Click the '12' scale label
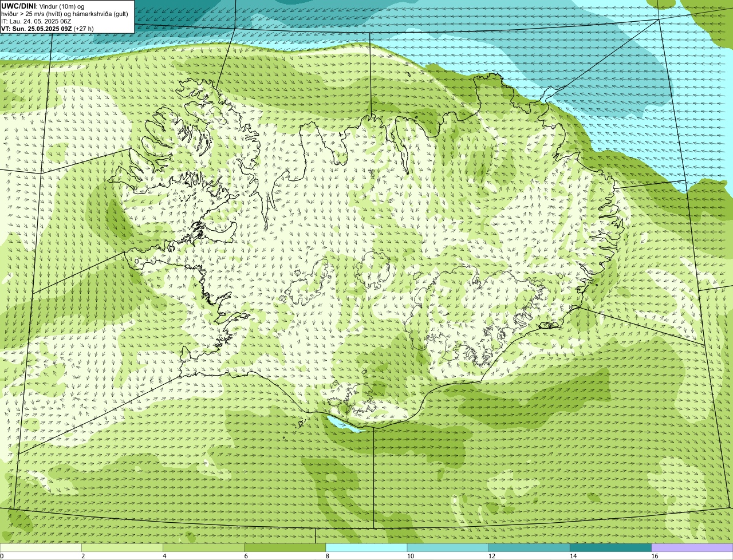This screenshot has height=560, width=733. [x=491, y=556]
